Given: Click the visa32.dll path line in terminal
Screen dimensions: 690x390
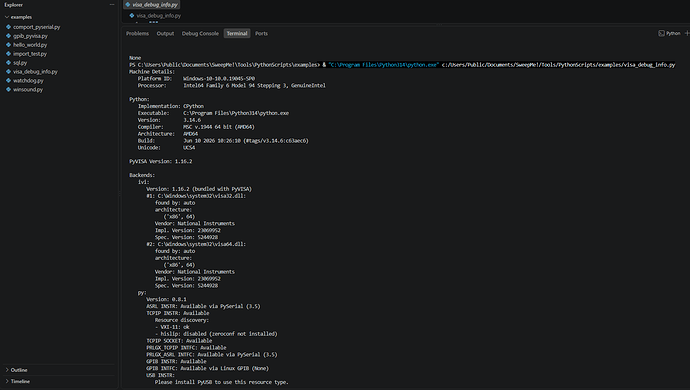Looking at the screenshot, I should pos(196,196).
